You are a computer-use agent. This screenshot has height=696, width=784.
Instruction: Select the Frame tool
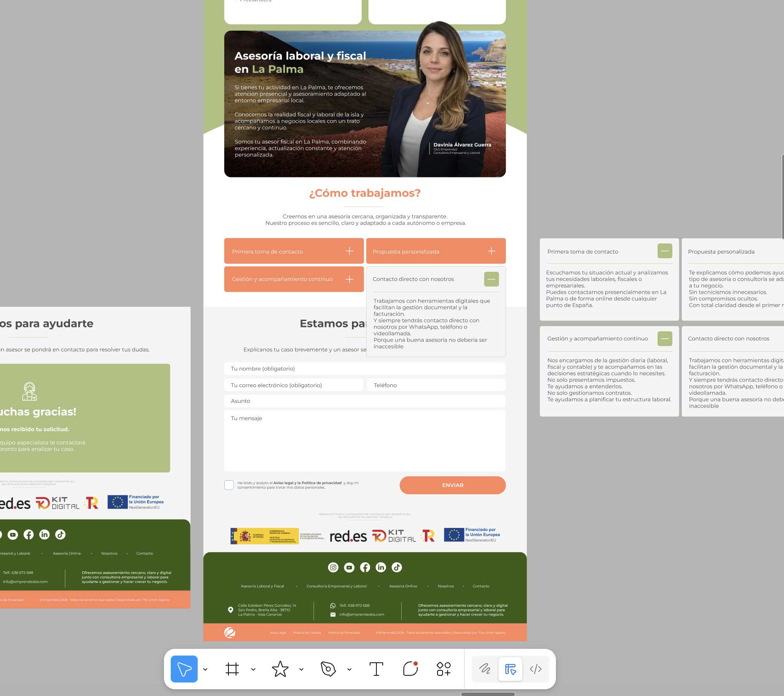(x=232, y=669)
